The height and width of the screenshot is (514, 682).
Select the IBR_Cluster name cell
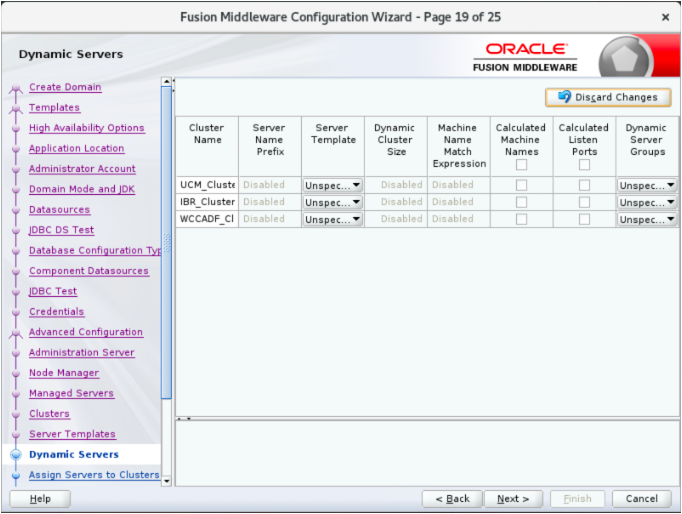207,202
